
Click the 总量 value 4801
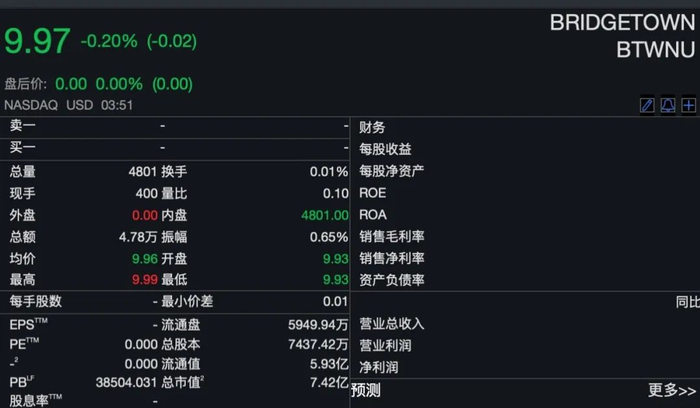tap(143, 171)
